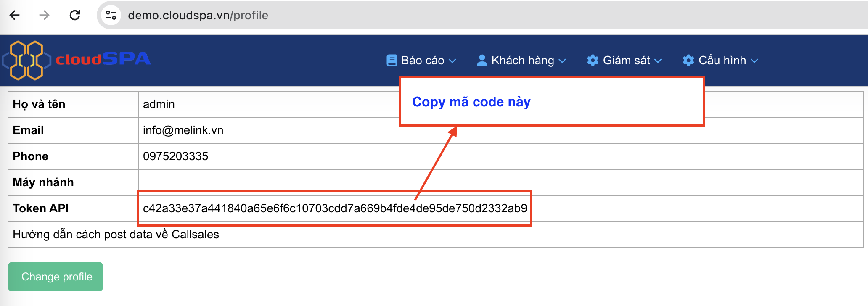This screenshot has width=868, height=306.
Task: Click the email info@melink.vn
Action: tap(183, 130)
